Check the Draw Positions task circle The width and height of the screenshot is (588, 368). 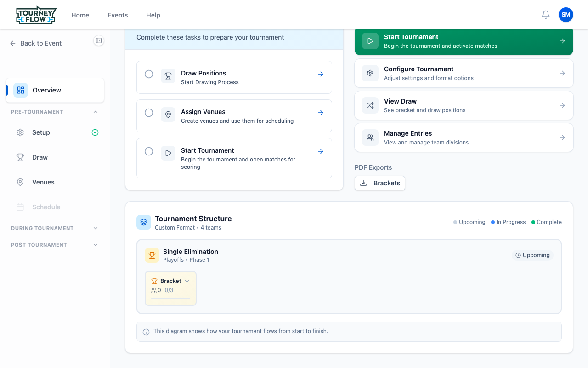pos(149,74)
